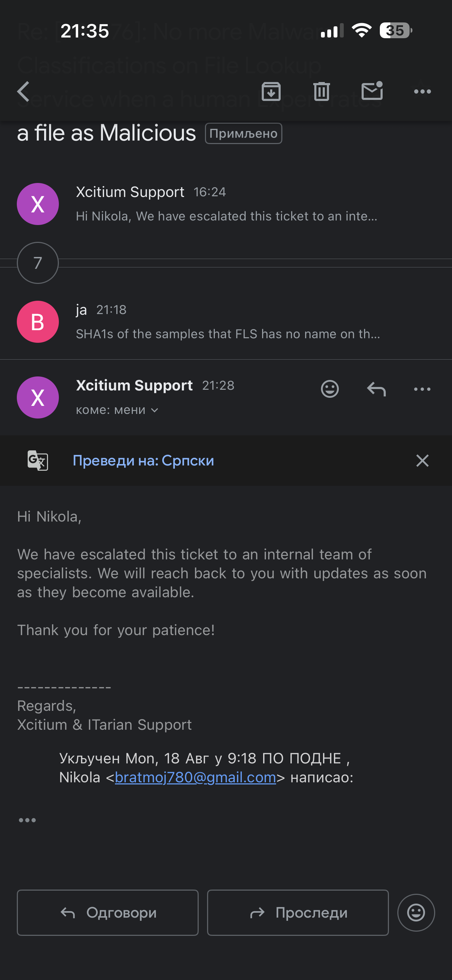
Task: Open the Google Translate icon in banner
Action: coord(38,460)
